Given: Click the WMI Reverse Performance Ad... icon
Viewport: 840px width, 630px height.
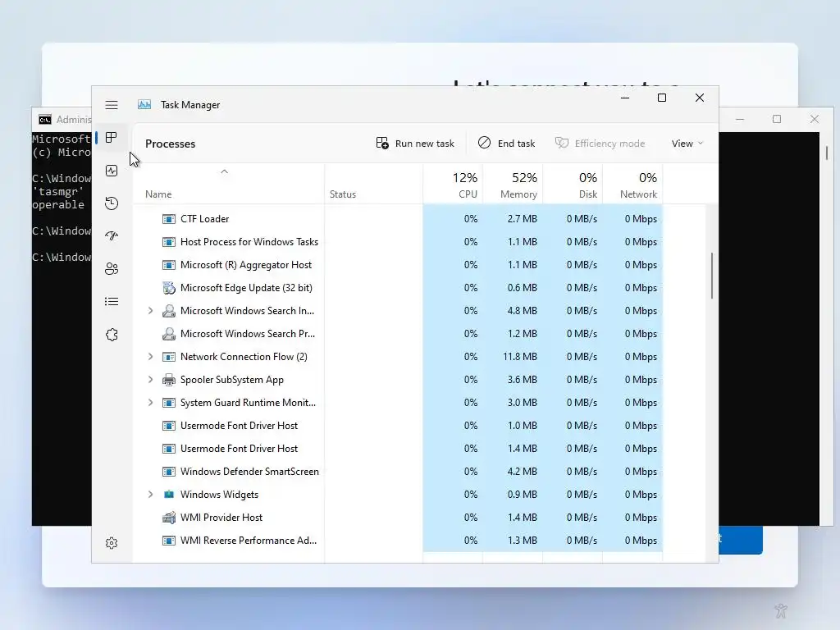Looking at the screenshot, I should (x=169, y=541).
